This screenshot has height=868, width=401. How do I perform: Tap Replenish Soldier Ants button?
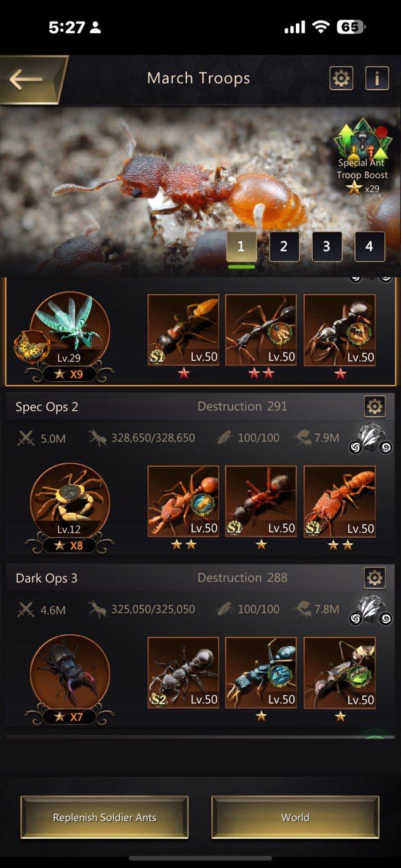(x=104, y=818)
